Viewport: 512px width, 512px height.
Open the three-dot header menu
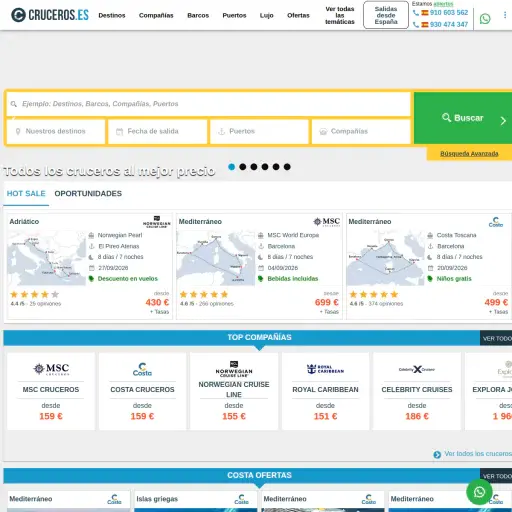point(505,15)
